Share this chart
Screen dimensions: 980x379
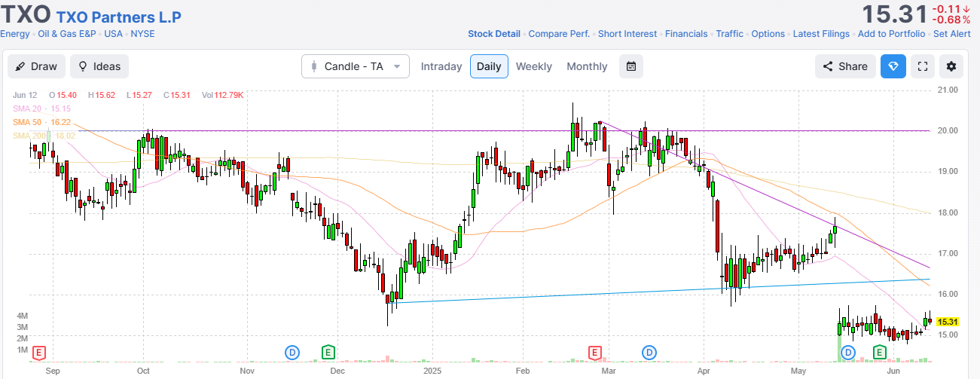pyautogui.click(x=845, y=66)
